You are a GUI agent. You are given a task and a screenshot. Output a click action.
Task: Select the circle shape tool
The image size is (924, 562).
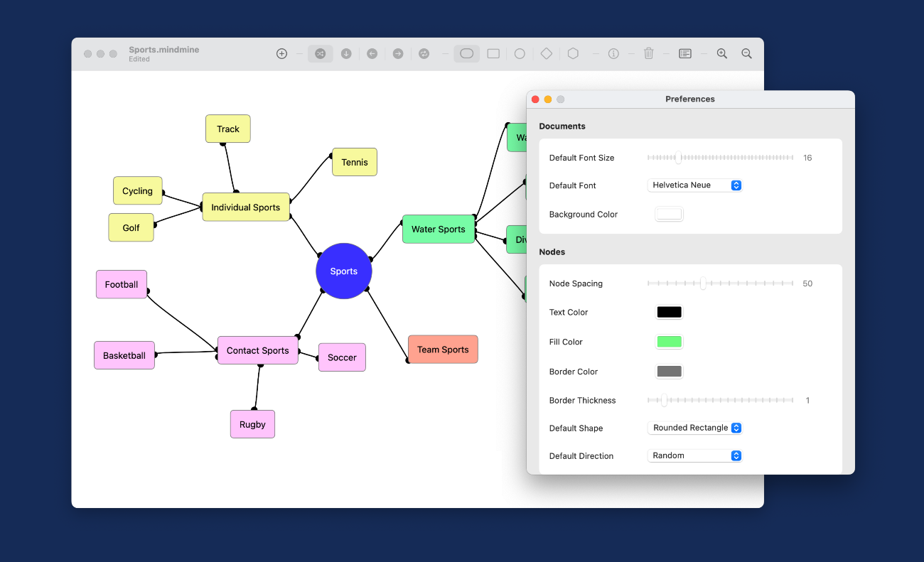pos(520,54)
